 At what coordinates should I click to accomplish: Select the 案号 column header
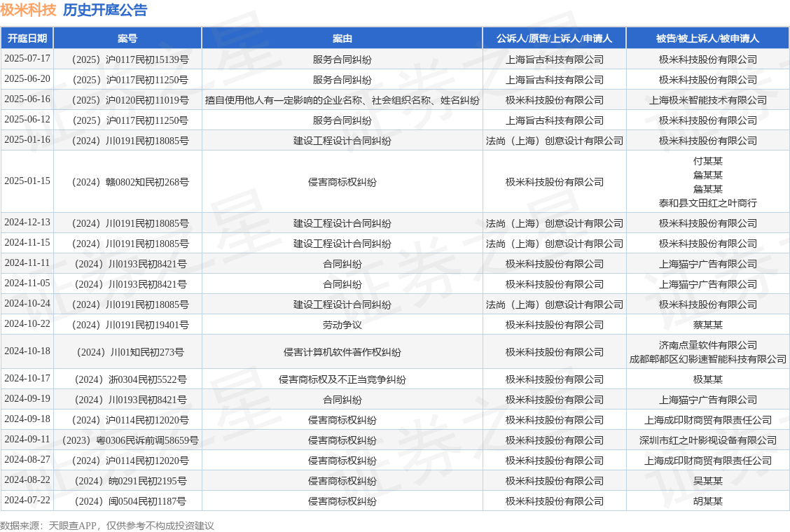click(x=127, y=38)
